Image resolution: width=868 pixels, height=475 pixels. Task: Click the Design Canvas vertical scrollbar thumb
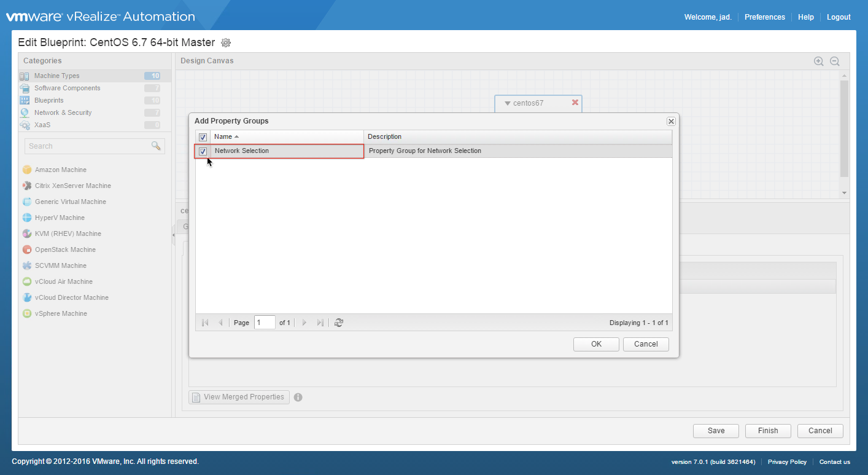tap(844, 129)
